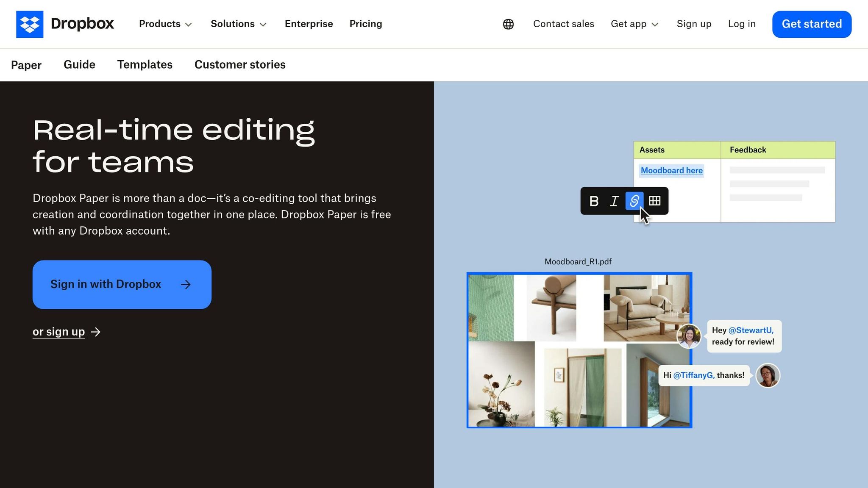The height and width of the screenshot is (488, 868).
Task: Click the arrow icon inside Sign in button
Action: (x=186, y=284)
